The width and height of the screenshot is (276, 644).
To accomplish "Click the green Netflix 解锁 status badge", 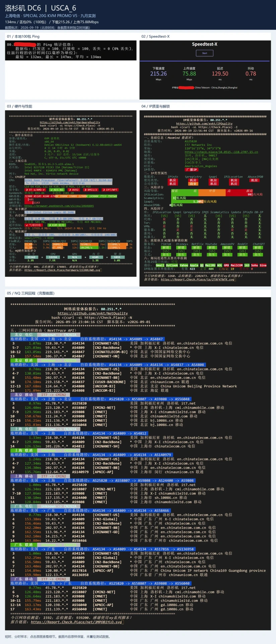I will tap(196, 248).
